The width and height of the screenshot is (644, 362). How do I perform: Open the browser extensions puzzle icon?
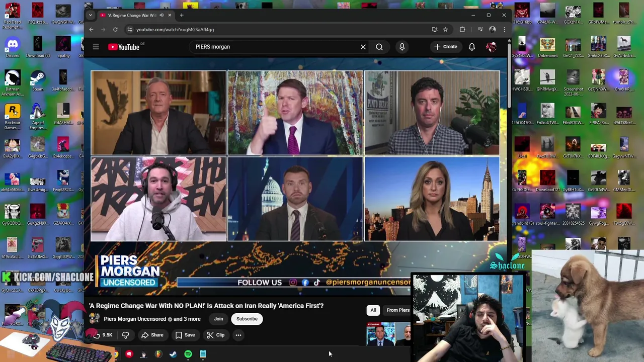(462, 30)
